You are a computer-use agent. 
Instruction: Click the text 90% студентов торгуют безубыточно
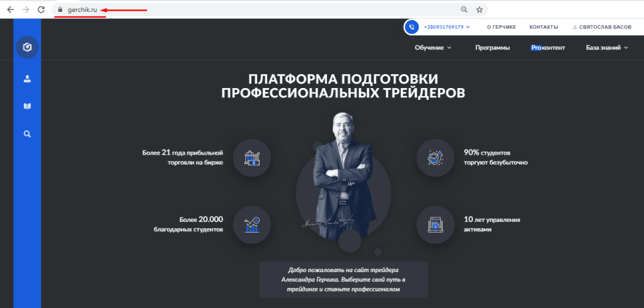pyautogui.click(x=496, y=157)
